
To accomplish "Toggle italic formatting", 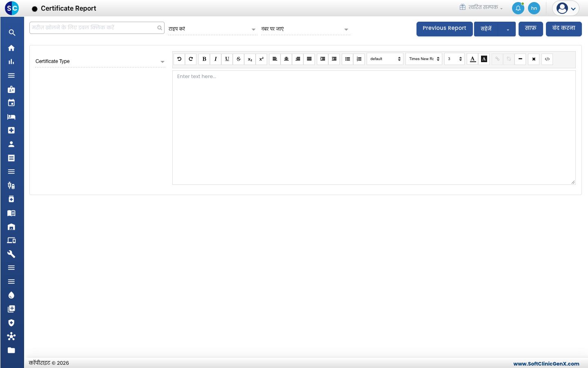I will click(x=216, y=59).
